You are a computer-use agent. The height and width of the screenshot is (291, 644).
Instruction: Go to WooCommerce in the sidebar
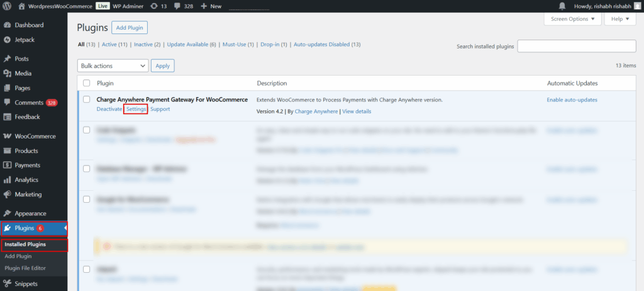click(35, 136)
